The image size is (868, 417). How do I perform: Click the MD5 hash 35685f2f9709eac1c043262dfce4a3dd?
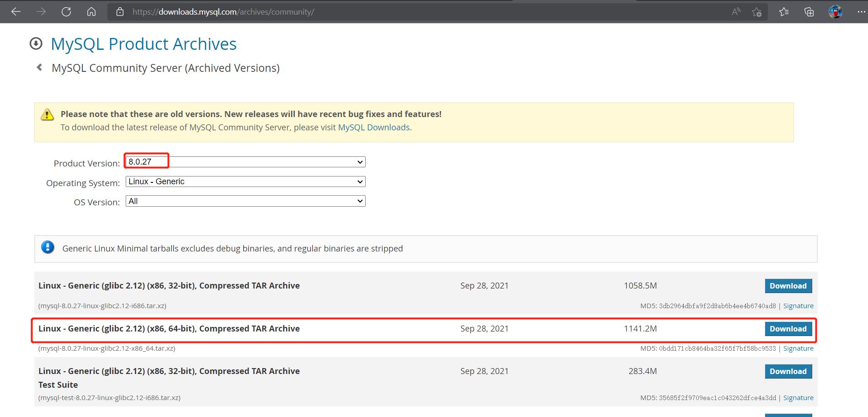[717, 398]
